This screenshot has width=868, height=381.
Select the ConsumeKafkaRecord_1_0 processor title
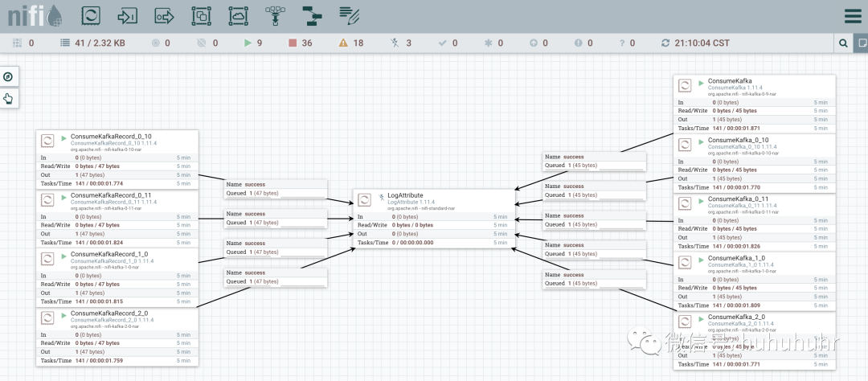(x=109, y=254)
